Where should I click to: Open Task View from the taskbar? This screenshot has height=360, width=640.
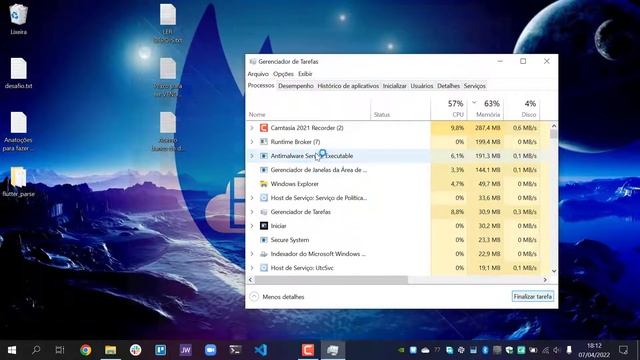[x=60, y=350]
